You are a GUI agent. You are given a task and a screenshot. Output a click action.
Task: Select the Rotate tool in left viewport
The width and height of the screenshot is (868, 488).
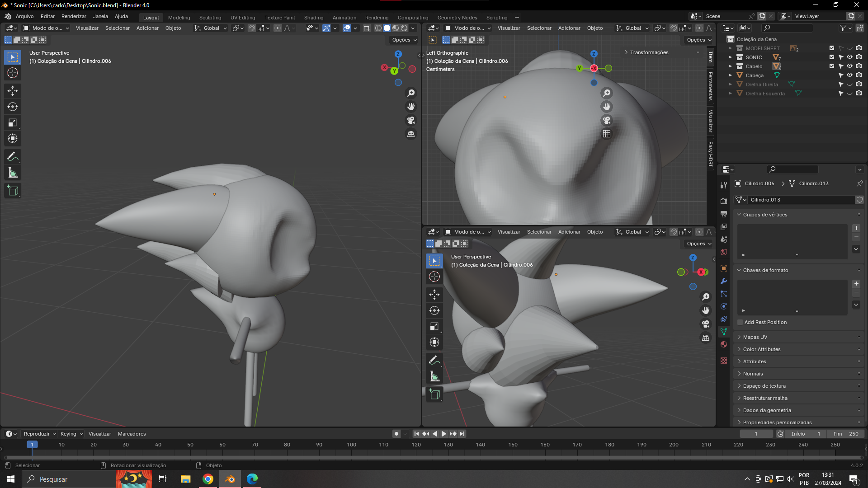click(x=13, y=107)
